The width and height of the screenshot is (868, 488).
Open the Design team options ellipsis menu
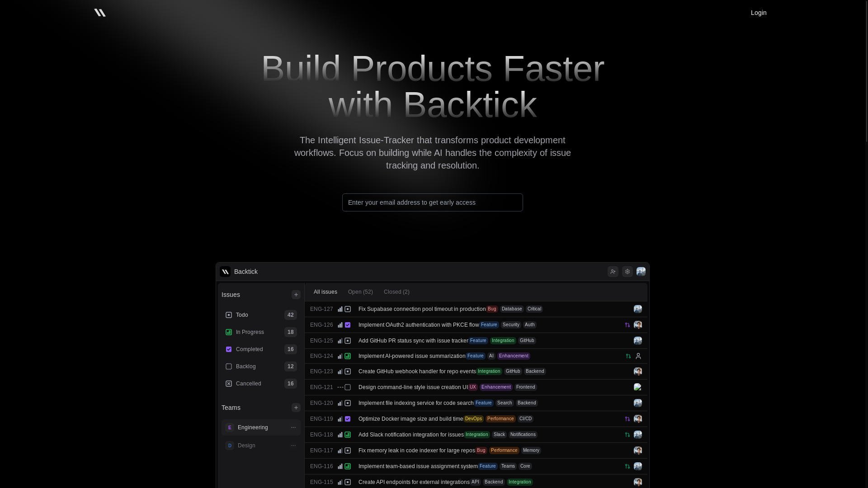point(293,446)
